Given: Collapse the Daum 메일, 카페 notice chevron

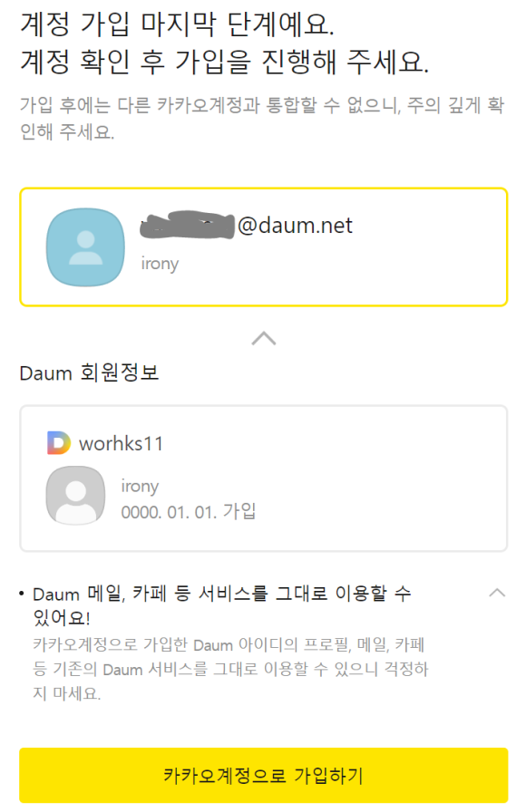Looking at the screenshot, I should 497,593.
